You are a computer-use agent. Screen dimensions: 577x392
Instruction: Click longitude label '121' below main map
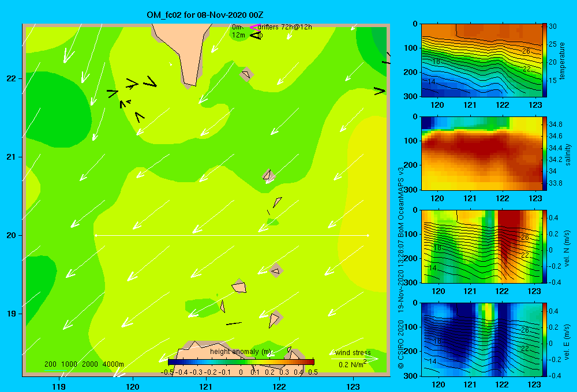[206, 386]
